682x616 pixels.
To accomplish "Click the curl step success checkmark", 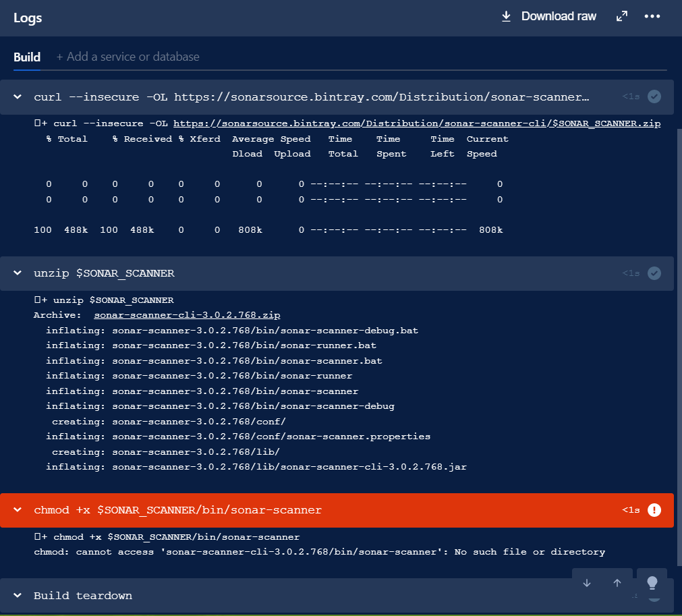I will click(654, 96).
